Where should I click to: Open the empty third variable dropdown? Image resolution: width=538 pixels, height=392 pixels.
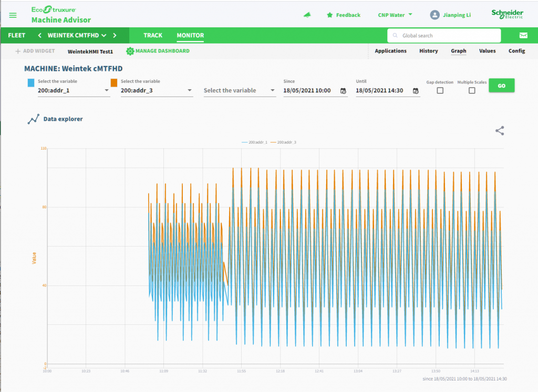(x=240, y=90)
